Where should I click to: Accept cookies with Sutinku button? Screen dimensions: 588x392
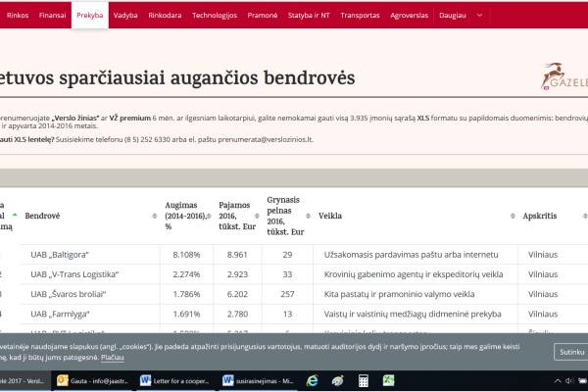571,352
